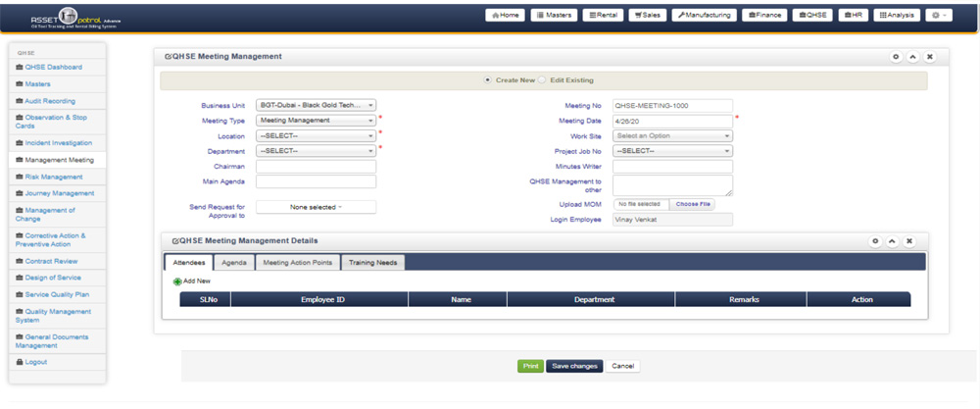Viewport: 980px width, 409px height.
Task: Click the green Add New plus icon
Action: pyautogui.click(x=177, y=281)
